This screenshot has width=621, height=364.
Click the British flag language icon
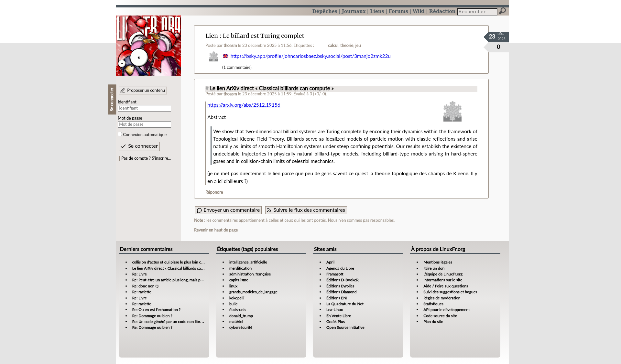[x=225, y=56]
